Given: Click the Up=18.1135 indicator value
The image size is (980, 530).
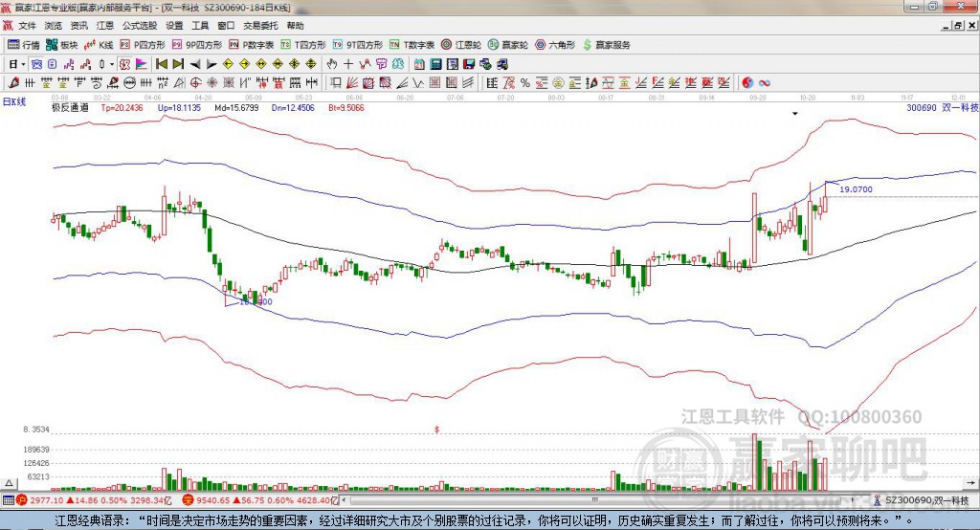Looking at the screenshot, I should tap(179, 107).
